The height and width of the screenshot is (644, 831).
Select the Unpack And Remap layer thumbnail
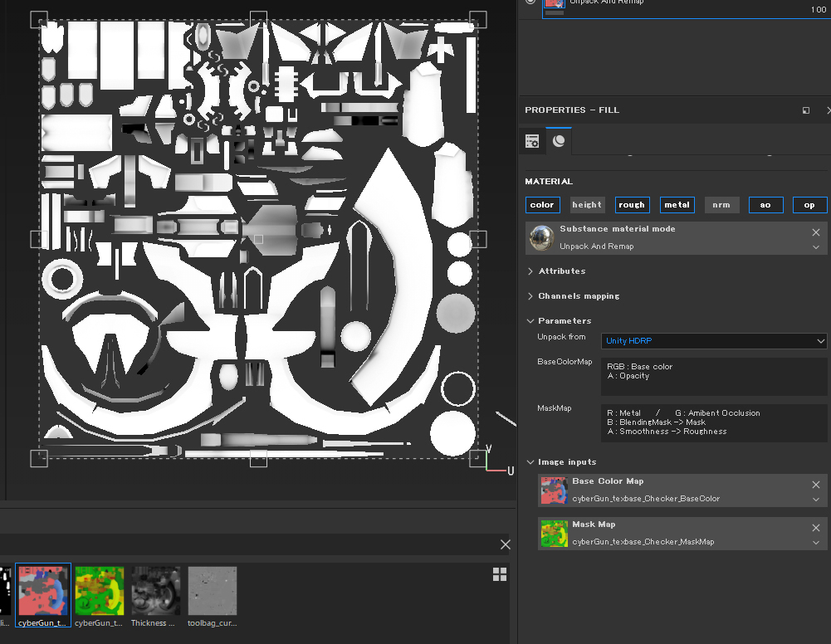click(x=555, y=3)
